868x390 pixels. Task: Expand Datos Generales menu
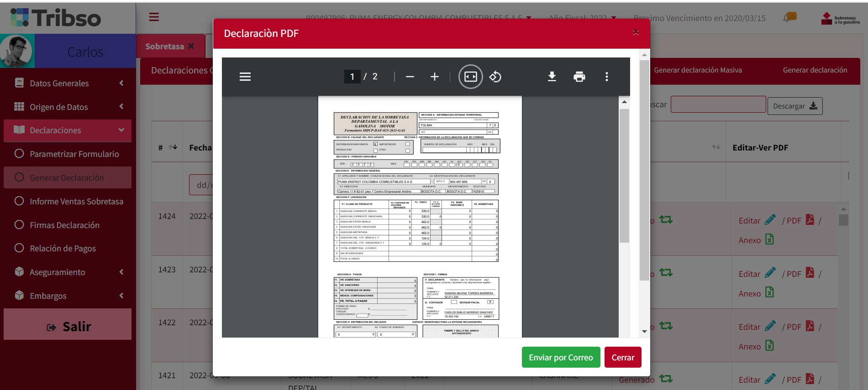point(68,83)
